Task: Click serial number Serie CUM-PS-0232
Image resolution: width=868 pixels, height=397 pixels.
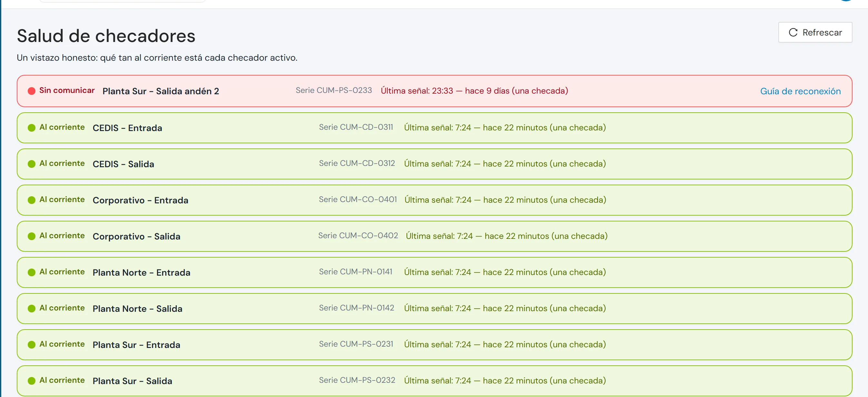Action: (357, 380)
